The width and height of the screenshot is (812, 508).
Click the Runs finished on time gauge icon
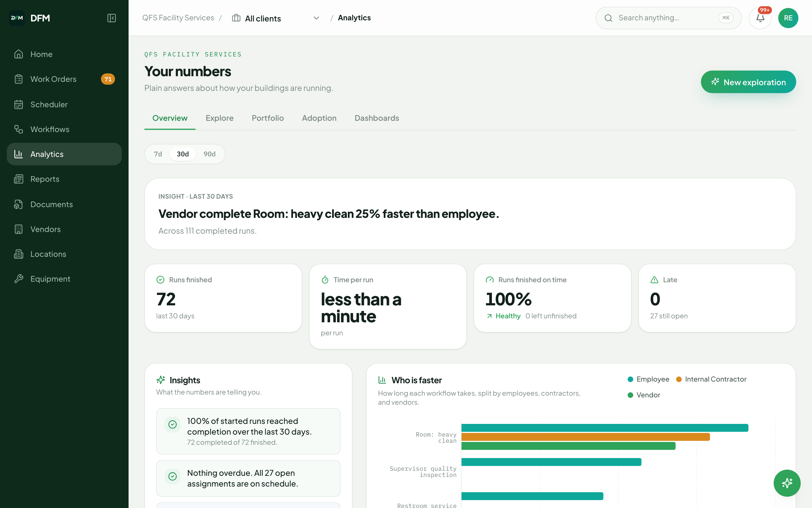489,279
